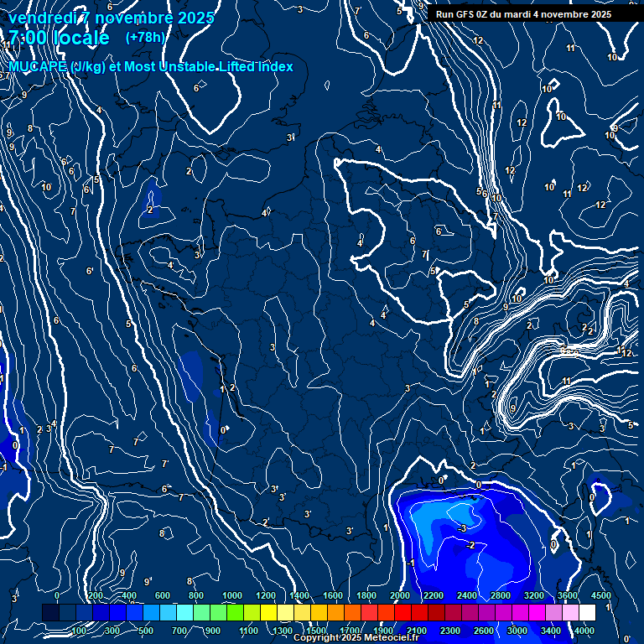Click the legend label '800'
Screen dimensions: 644x644
pos(196,595)
